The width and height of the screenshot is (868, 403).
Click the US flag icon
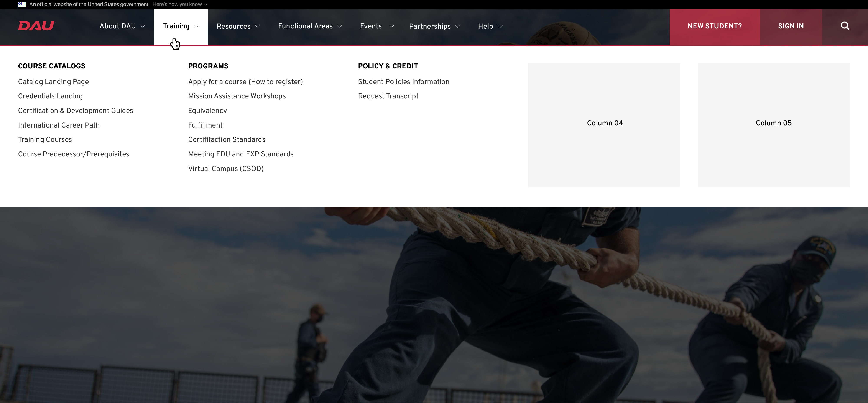coord(22,4)
